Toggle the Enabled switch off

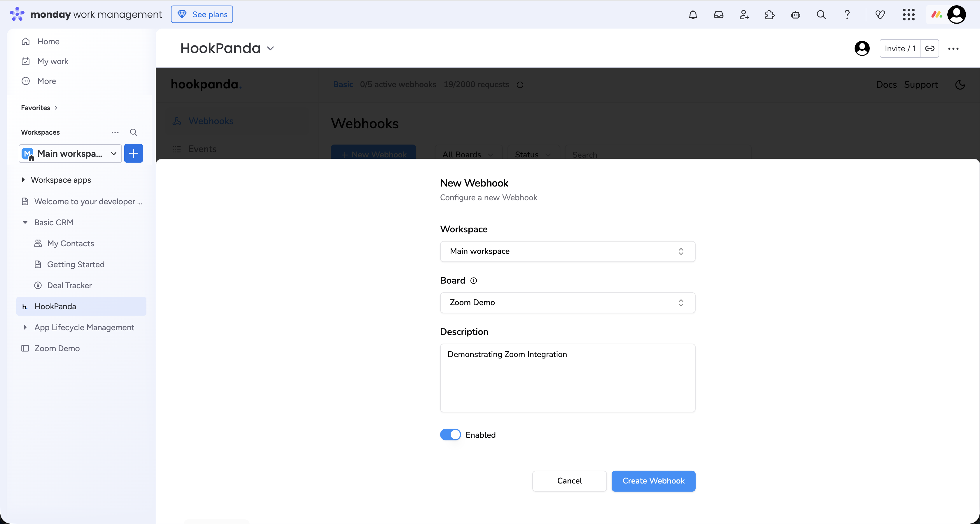coord(450,435)
